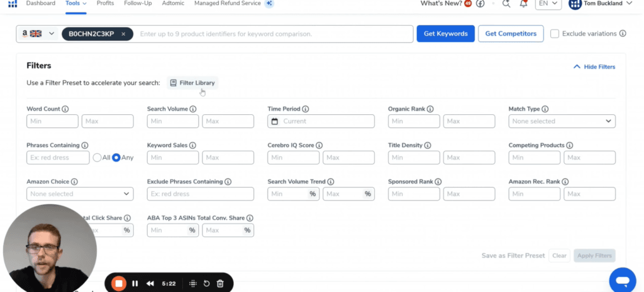The height and width of the screenshot is (292, 644).
Task: Open the Amazon Choice dropdown
Action: tap(80, 194)
